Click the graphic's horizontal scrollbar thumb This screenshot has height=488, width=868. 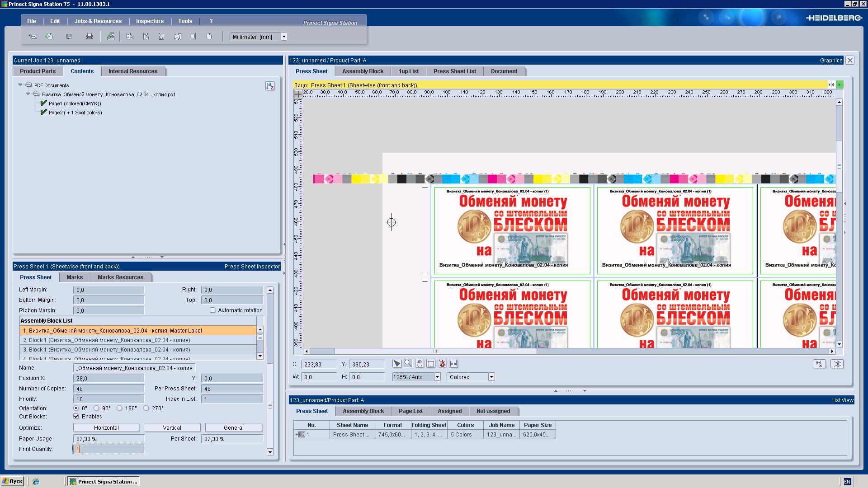pyautogui.click(x=435, y=351)
